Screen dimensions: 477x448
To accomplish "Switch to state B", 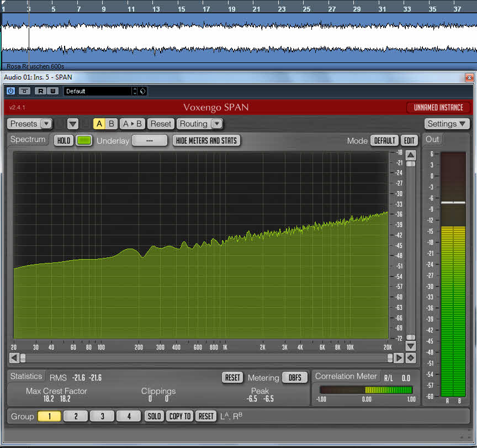I will click(112, 124).
